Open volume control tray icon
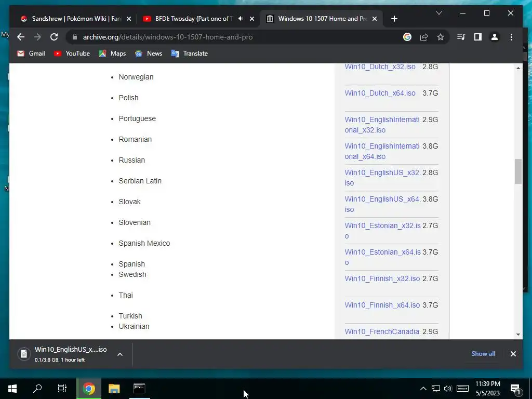This screenshot has height=399, width=532. 448,389
